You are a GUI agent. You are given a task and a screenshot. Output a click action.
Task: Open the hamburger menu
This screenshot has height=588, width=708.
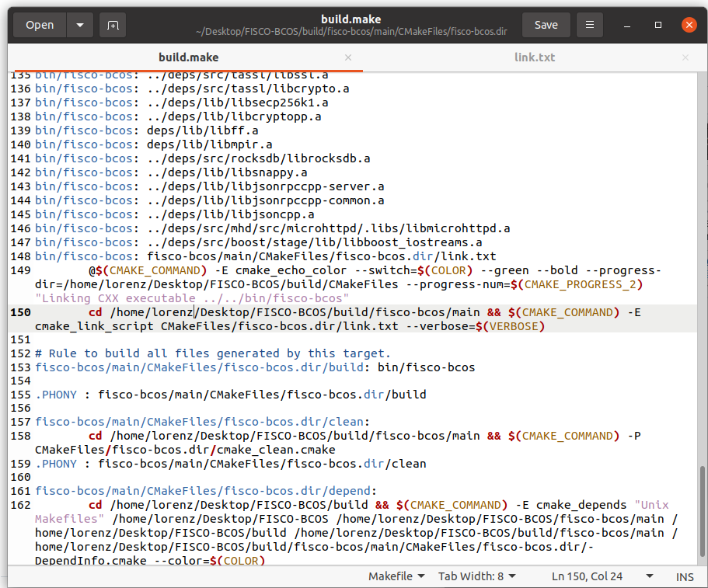(590, 25)
